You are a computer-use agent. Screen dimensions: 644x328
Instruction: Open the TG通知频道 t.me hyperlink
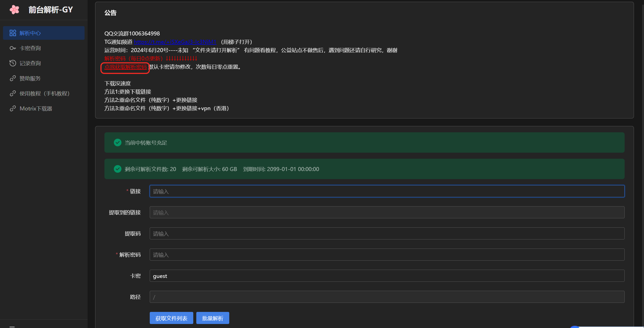tap(175, 42)
